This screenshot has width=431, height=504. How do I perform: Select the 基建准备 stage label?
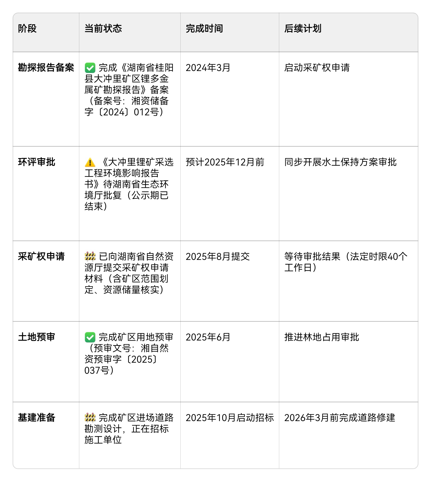pyautogui.click(x=36, y=418)
